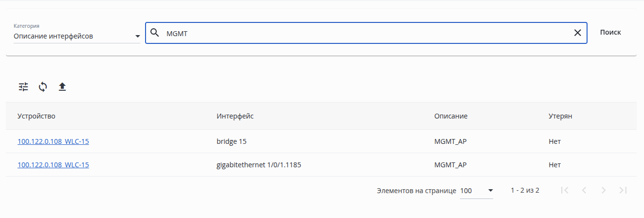Sort by the Описание column header
Screen dimensions: 644x218
point(451,116)
